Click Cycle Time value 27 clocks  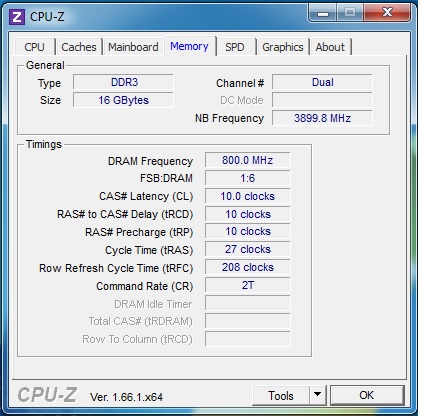coord(248,249)
